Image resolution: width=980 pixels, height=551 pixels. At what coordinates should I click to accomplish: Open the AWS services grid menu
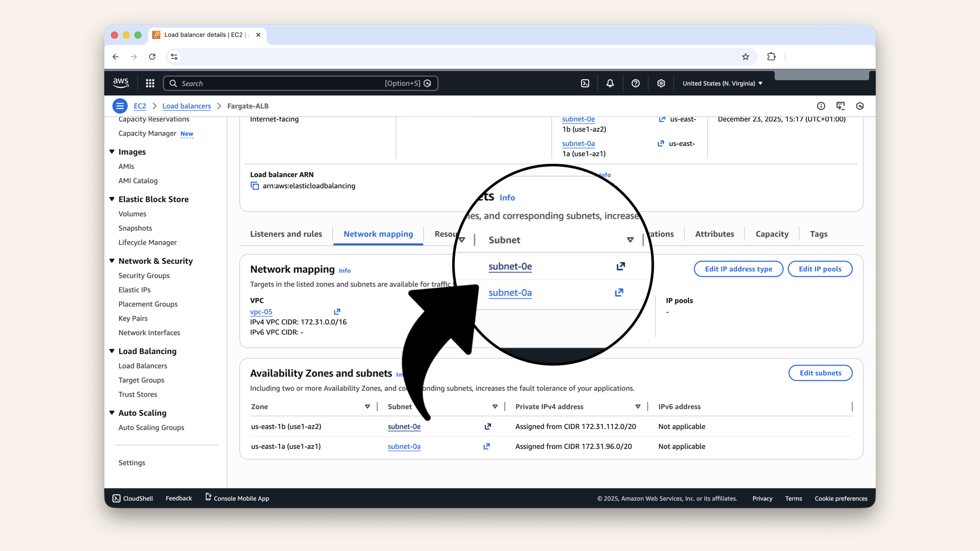[x=150, y=83]
